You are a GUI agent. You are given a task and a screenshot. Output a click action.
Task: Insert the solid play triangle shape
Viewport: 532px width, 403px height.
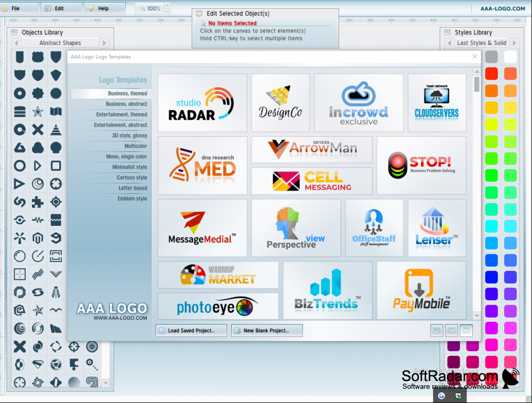tap(19, 184)
